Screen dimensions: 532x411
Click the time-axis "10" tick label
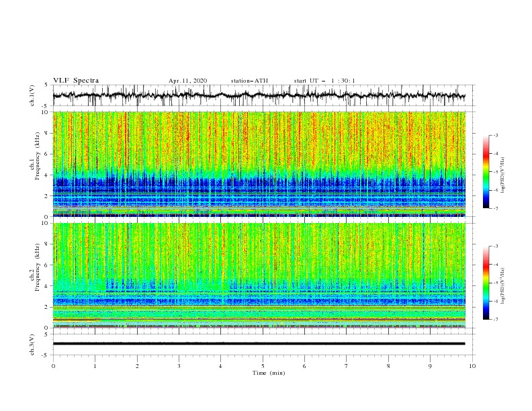point(472,366)
